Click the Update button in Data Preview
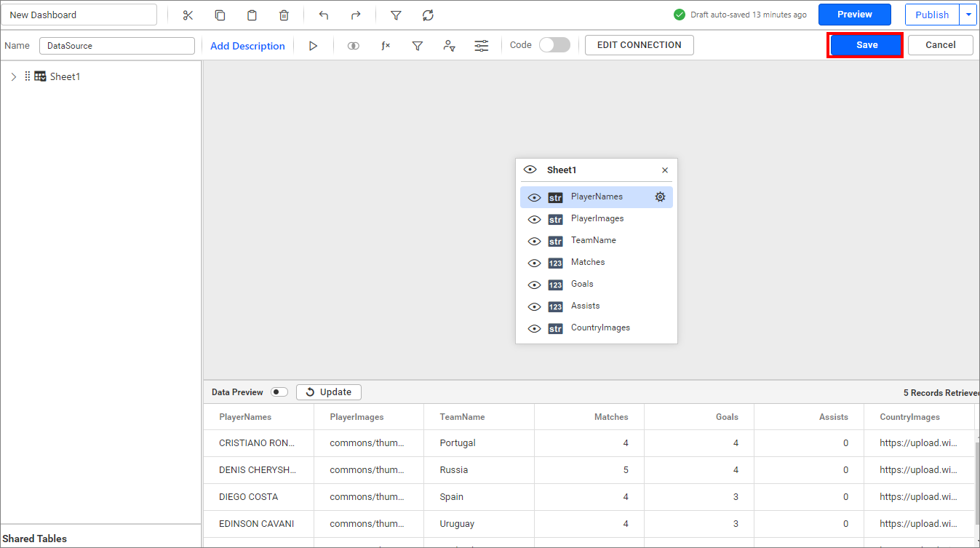 [x=328, y=392]
